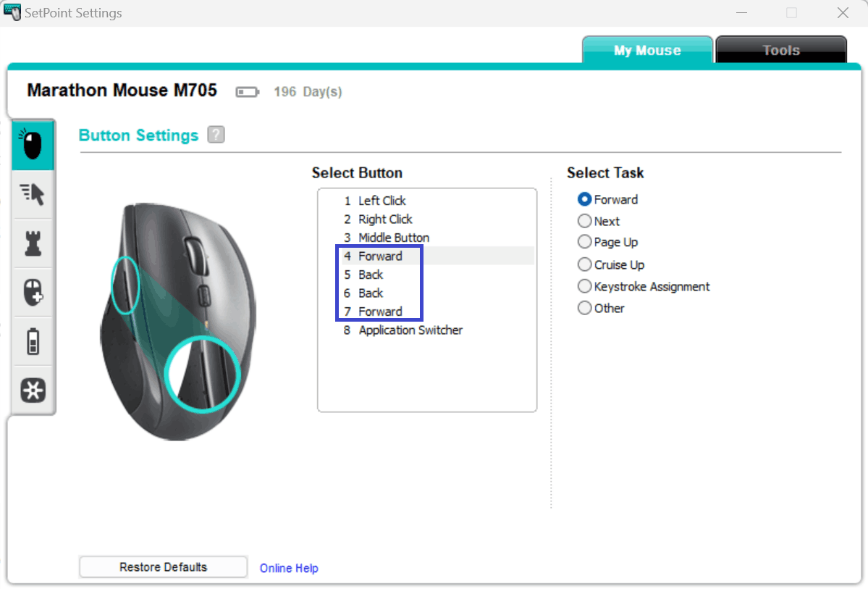Switch to the Tools tab
The width and height of the screenshot is (868, 589).
click(x=781, y=50)
